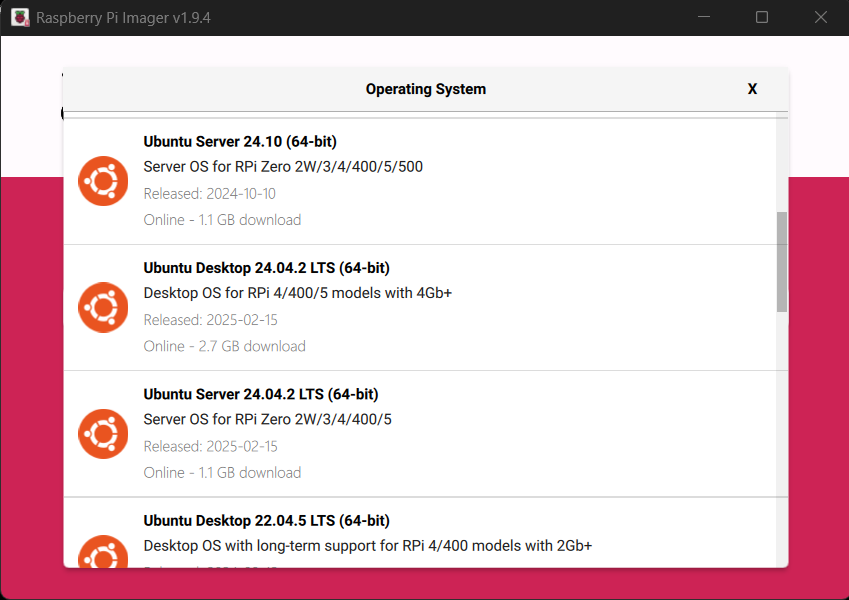This screenshot has height=600, width=849.
Task: Click 'Desktop OS for RPi 4/400/5 models with 4Gb+'
Action: [297, 293]
